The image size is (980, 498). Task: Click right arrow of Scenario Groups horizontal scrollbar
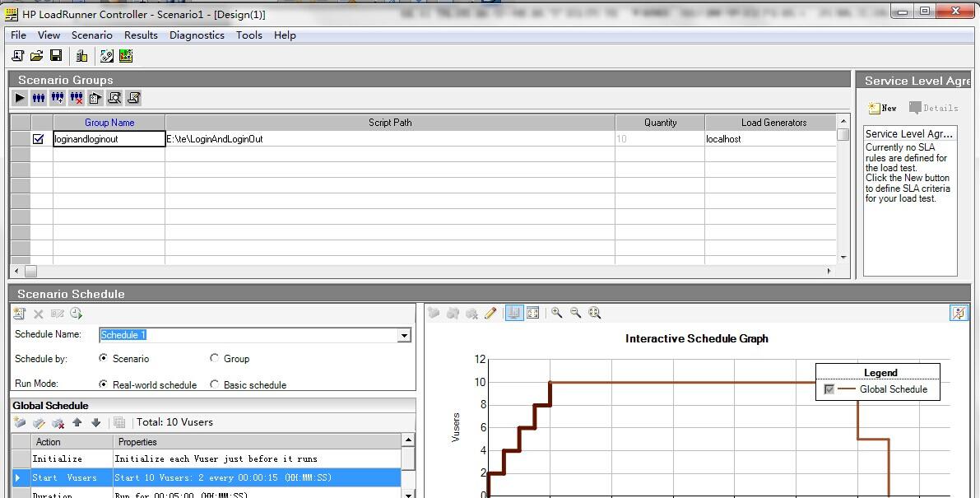click(x=829, y=271)
